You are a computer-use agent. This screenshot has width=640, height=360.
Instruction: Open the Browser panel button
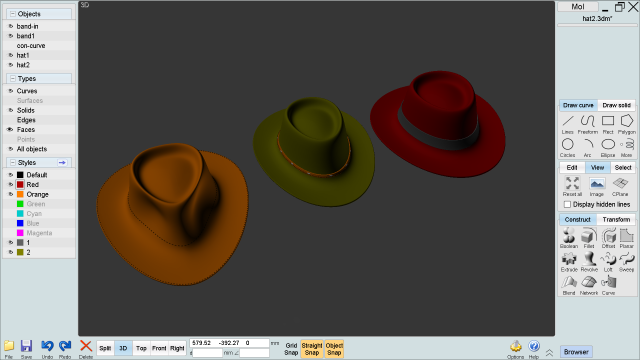point(576,352)
